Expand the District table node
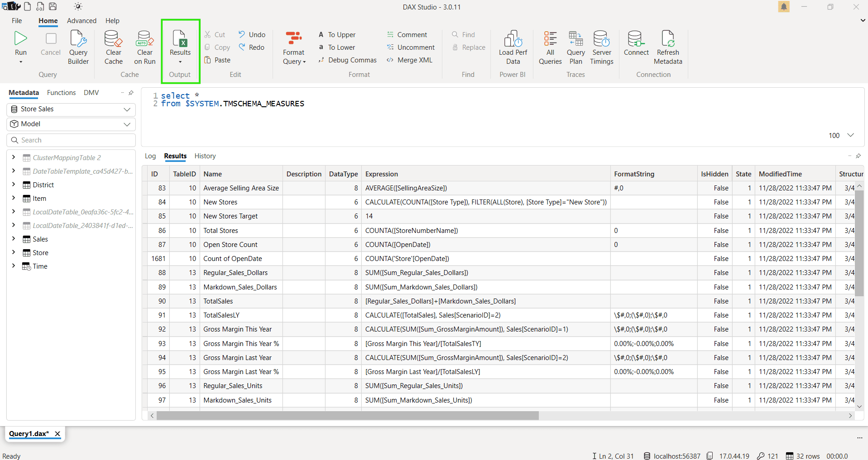Image resolution: width=868 pixels, height=460 pixels. tap(14, 185)
